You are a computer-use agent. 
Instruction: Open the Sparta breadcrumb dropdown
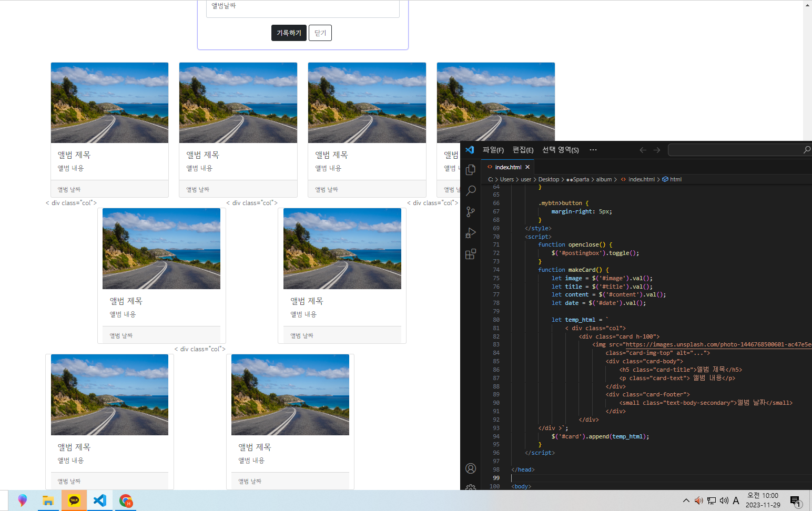tap(577, 179)
